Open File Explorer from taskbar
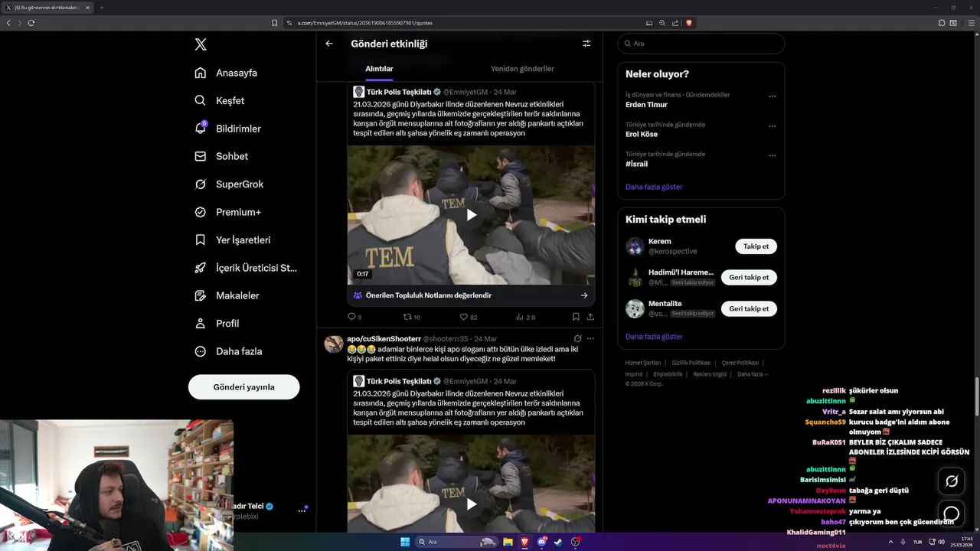 pos(508,542)
